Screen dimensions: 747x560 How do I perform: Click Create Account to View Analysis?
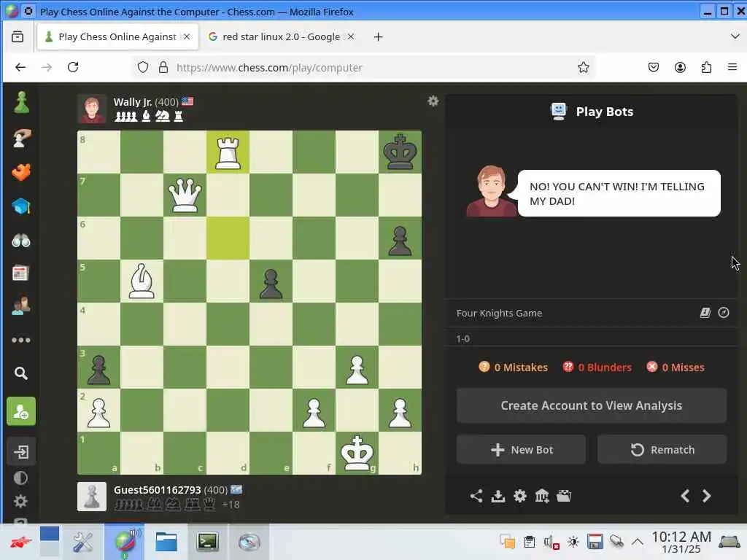pyautogui.click(x=591, y=405)
